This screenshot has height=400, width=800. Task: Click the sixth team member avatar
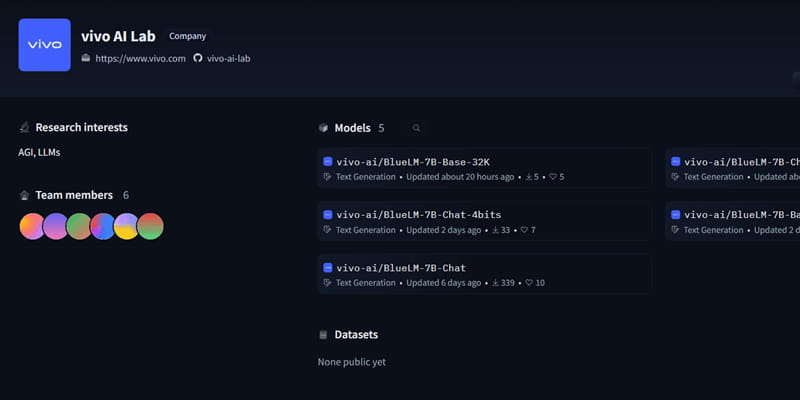[x=150, y=226]
